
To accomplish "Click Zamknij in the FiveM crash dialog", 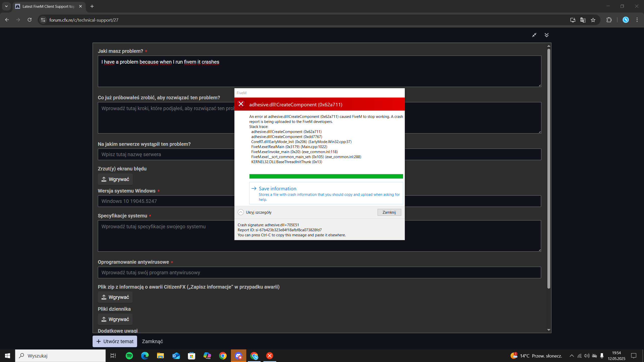I will (389, 212).
